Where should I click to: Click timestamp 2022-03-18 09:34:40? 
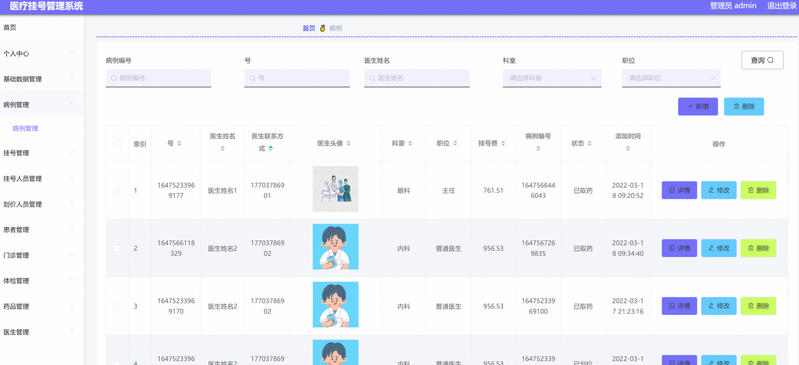point(628,248)
